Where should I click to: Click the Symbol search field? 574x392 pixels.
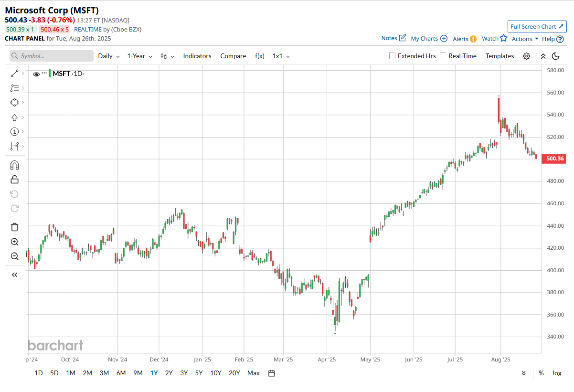coord(52,56)
